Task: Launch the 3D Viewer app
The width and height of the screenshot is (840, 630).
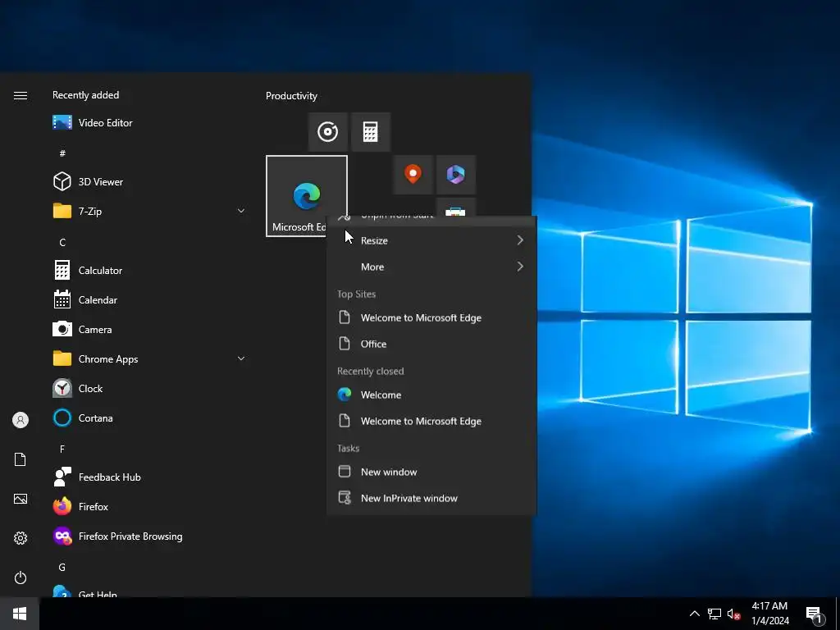Action: pyautogui.click(x=149, y=181)
